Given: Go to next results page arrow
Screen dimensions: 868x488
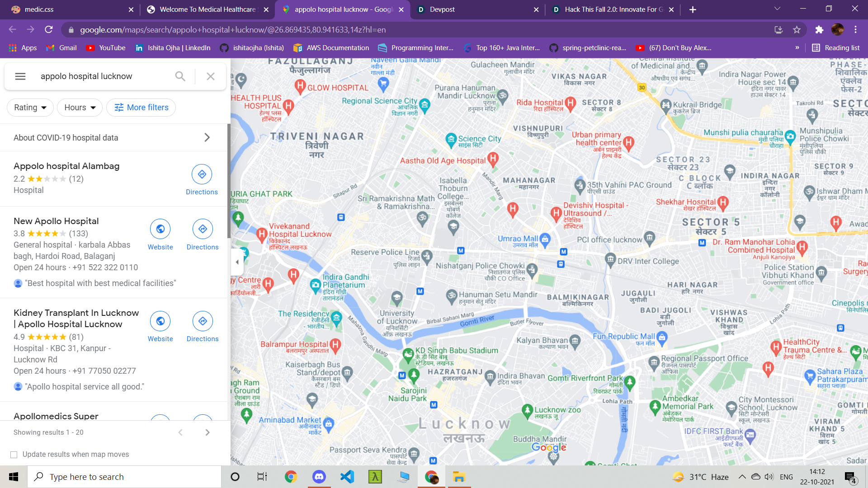Looking at the screenshot, I should 207,432.
